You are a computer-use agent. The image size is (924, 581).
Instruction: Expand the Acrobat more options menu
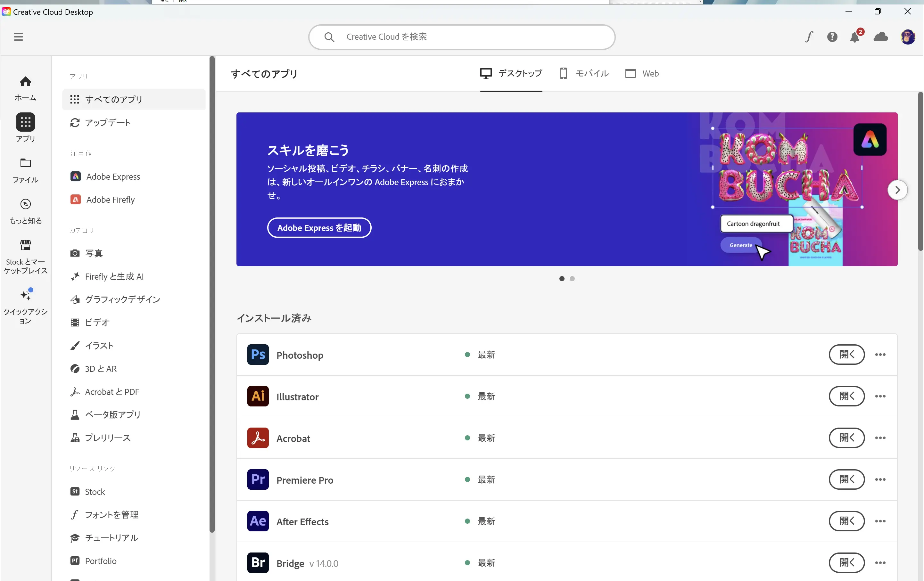click(x=880, y=438)
